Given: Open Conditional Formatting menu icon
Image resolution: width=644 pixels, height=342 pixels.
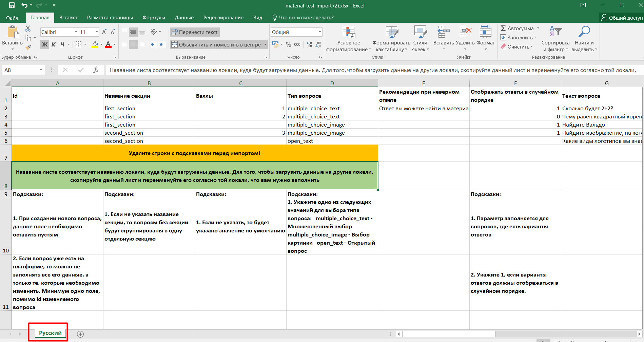Looking at the screenshot, I should coord(349,33).
